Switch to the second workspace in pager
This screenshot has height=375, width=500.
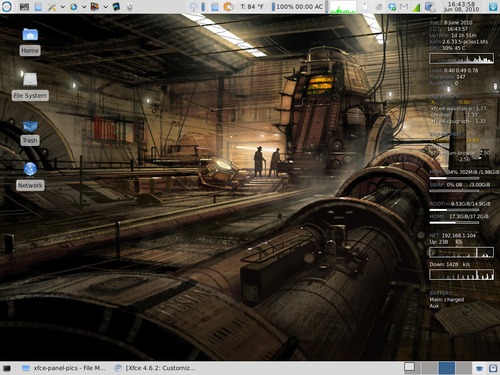coord(430,368)
